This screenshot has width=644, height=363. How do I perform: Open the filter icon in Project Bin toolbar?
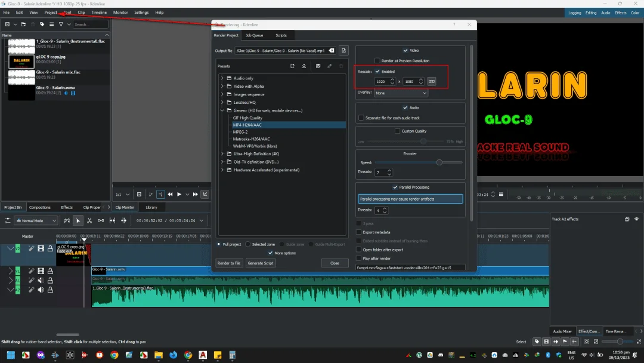click(x=61, y=24)
